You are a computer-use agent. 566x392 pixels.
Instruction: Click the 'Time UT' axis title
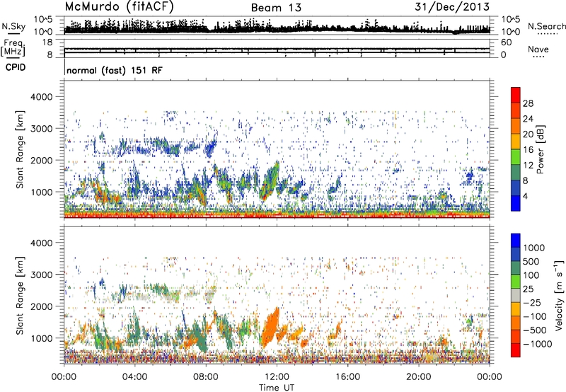[277, 388]
